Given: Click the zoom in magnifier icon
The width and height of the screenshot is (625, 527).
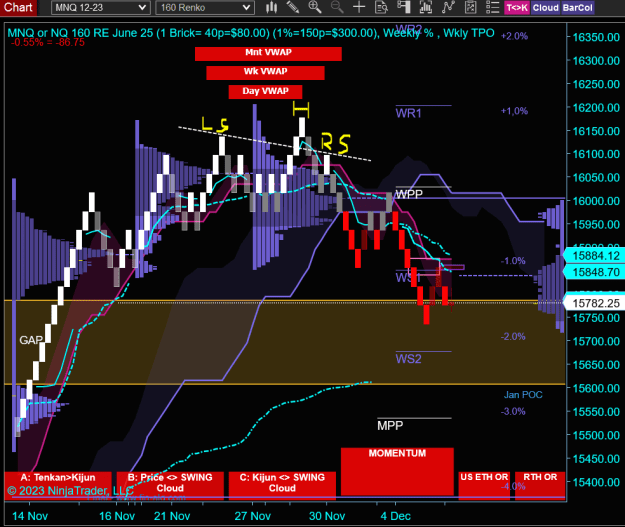Looking at the screenshot, I should point(315,7).
